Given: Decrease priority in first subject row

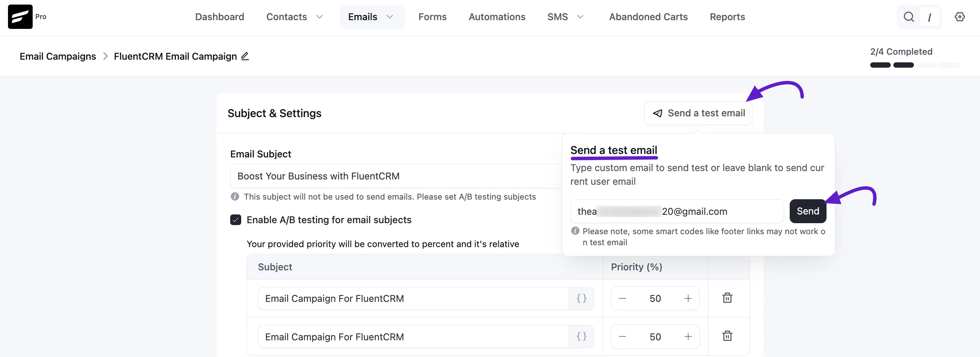Looking at the screenshot, I should [x=623, y=298].
